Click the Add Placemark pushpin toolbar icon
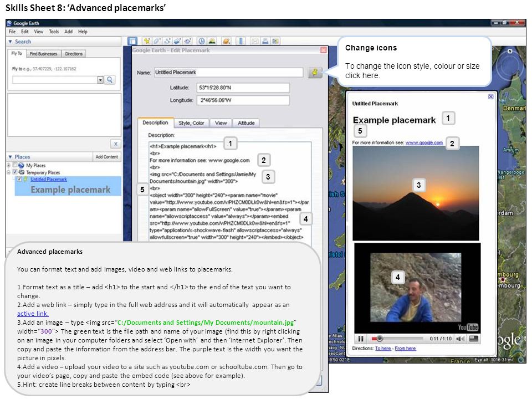This screenshot has width=532, height=399. tap(146, 41)
